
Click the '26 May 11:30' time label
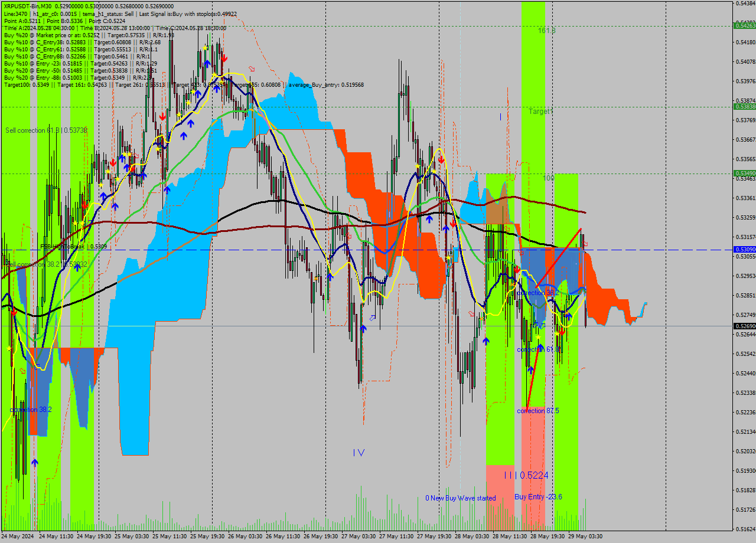(283, 537)
